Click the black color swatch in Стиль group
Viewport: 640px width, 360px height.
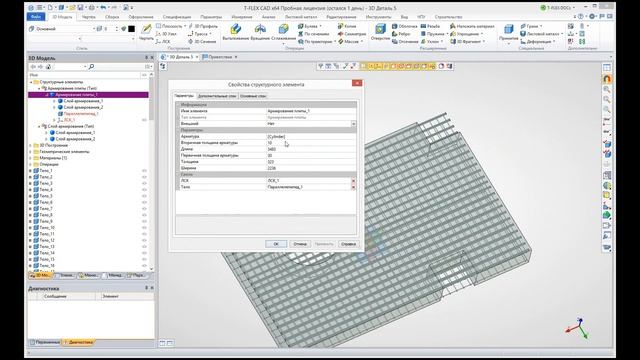(131, 29)
